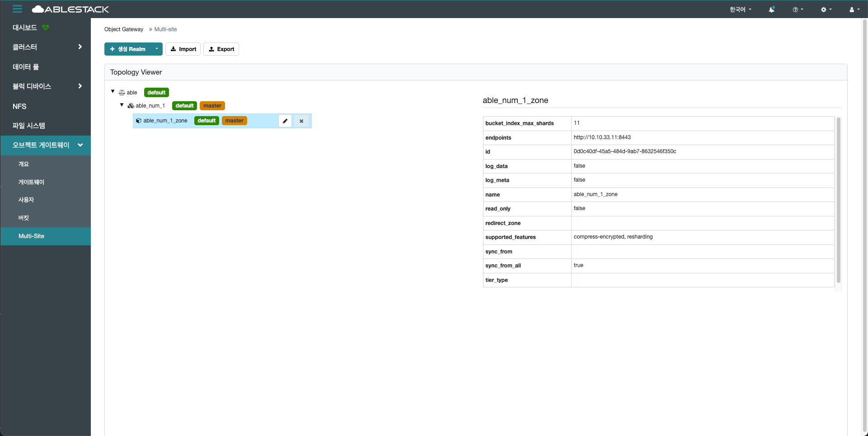Click the zone details table scrollbar

(838, 199)
